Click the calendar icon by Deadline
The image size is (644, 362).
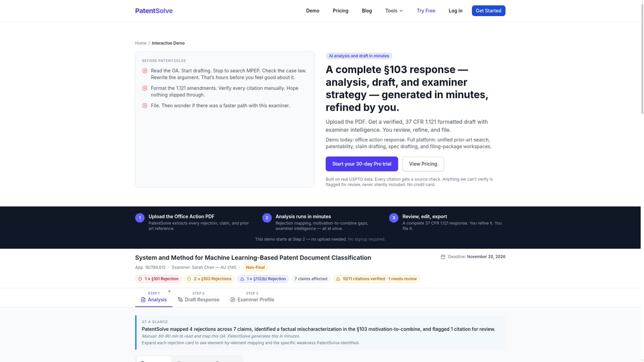pyautogui.click(x=443, y=257)
